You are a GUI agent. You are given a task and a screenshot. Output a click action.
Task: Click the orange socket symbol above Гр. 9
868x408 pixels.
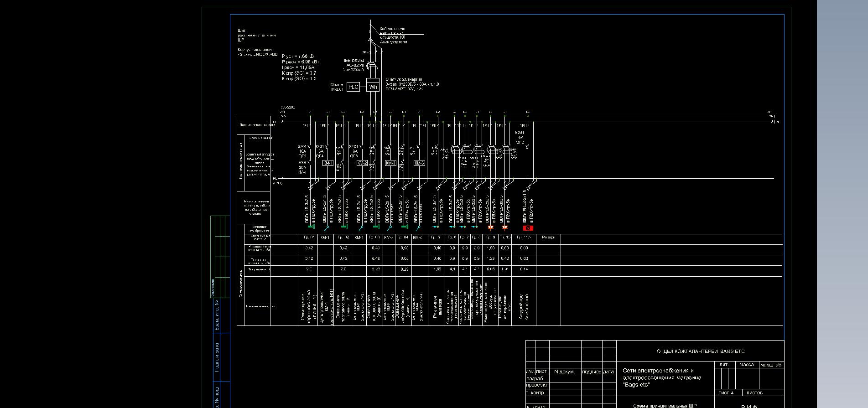coord(491,227)
